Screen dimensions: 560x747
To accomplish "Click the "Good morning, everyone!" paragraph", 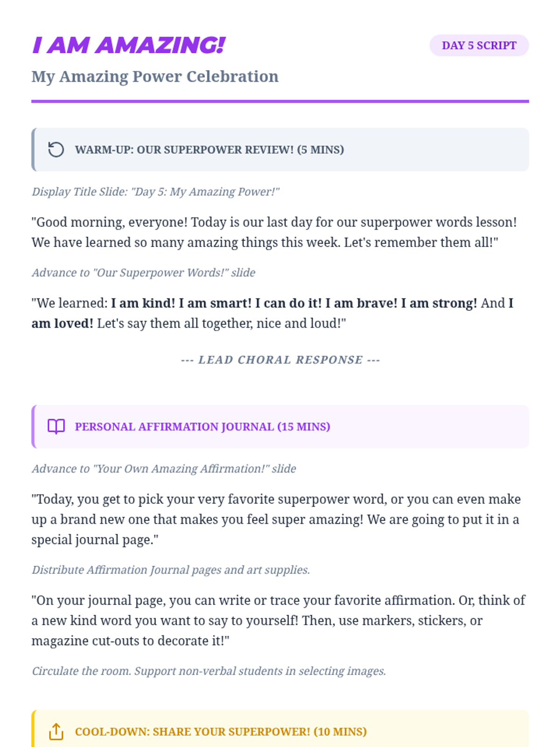I will [274, 232].
